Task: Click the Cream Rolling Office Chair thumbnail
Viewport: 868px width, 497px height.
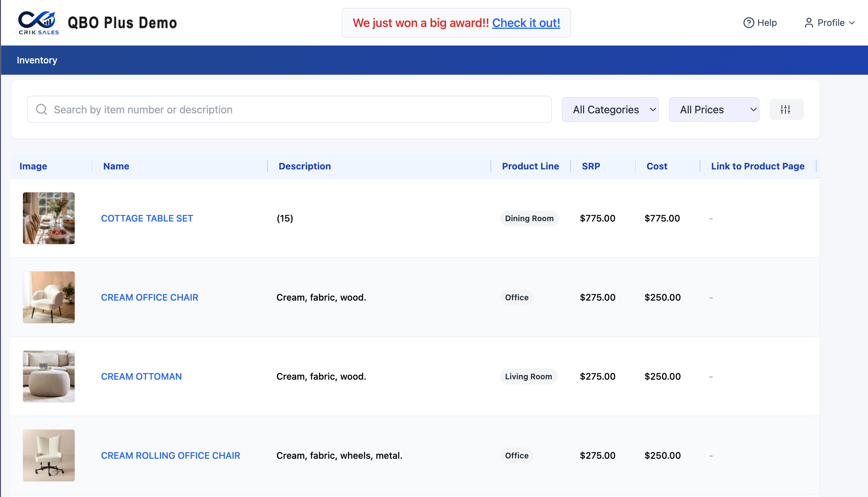Action: tap(49, 455)
